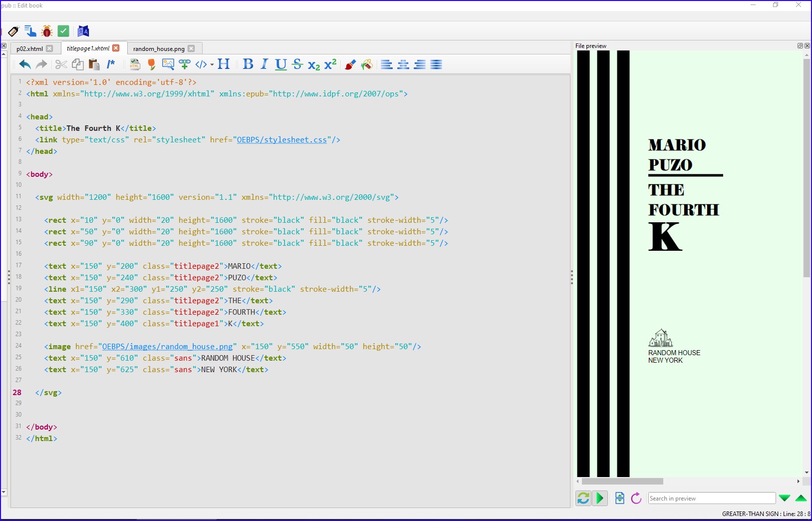Click the blue stair-step lines icon in top toolbar
The width and height of the screenshot is (812, 521).
30,31
